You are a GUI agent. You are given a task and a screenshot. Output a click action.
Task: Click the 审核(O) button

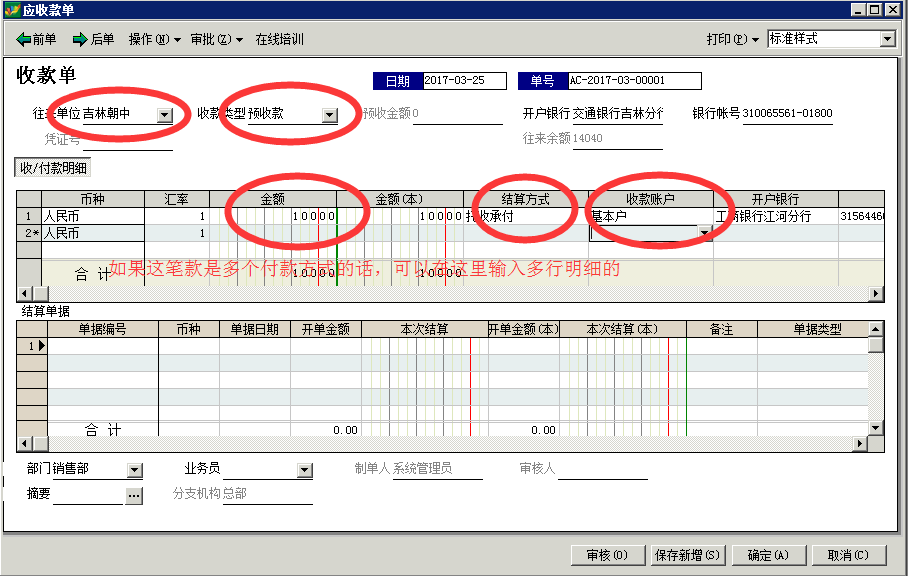[x=607, y=555]
